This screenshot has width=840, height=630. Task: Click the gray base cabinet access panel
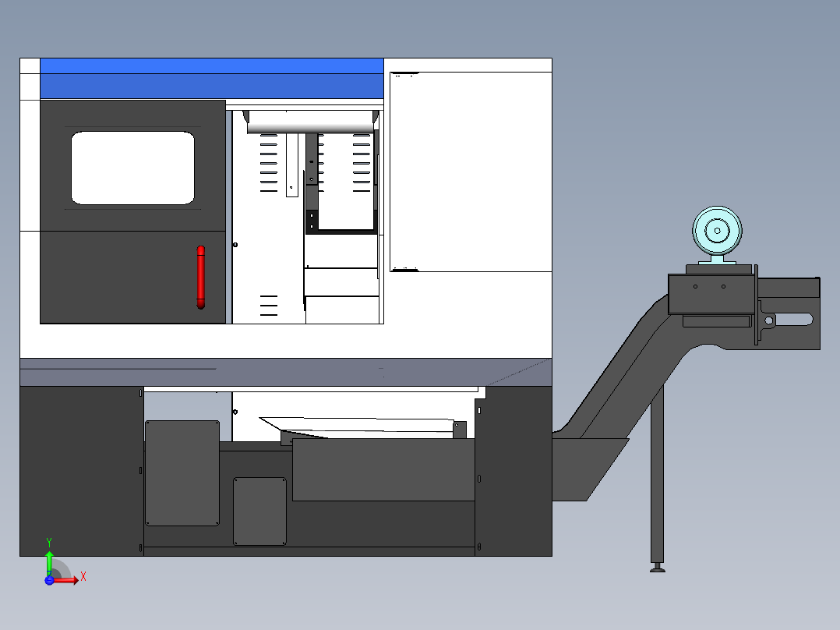tap(182, 472)
